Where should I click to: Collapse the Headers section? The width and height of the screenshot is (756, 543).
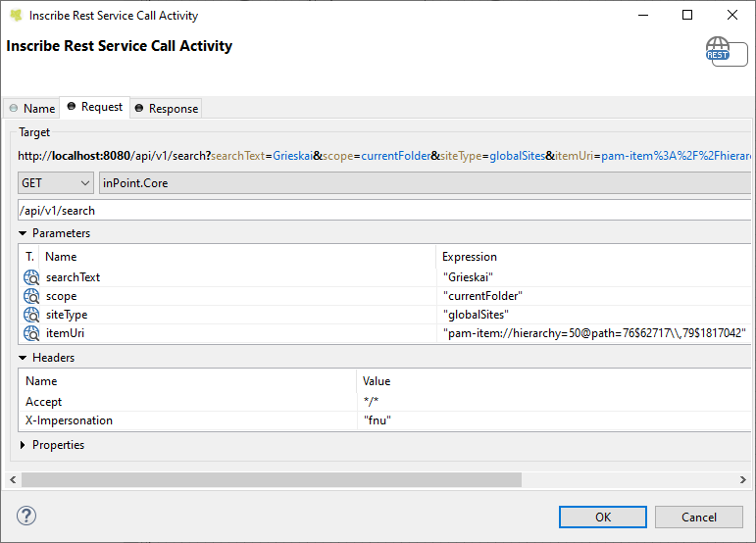click(x=23, y=358)
